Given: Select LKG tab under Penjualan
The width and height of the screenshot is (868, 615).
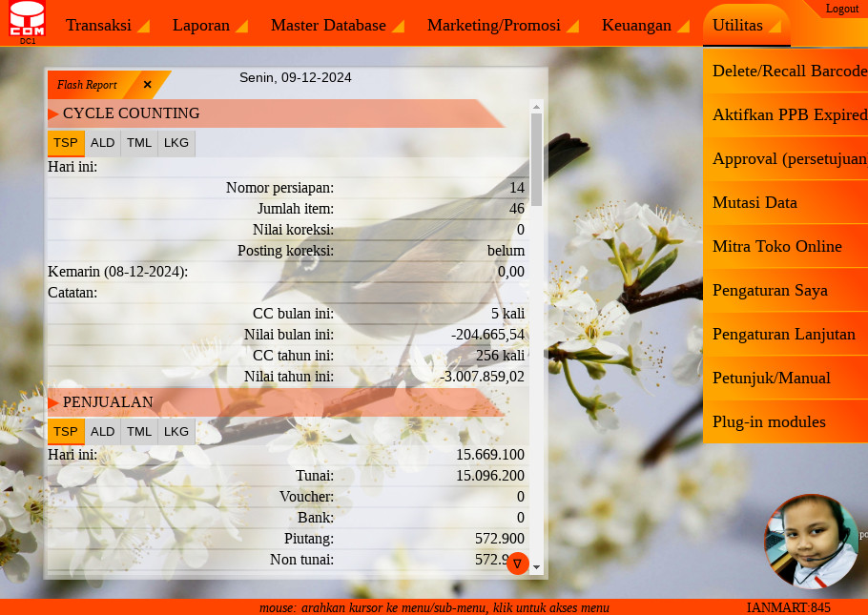Looking at the screenshot, I should click(176, 431).
